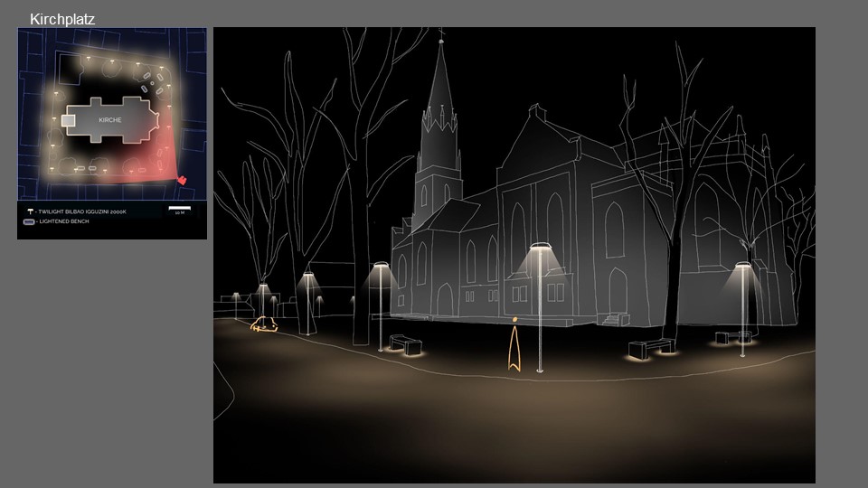Viewport: 868px width, 488px height.
Task: Click the Kirchplatz slide title
Action: coord(62,19)
